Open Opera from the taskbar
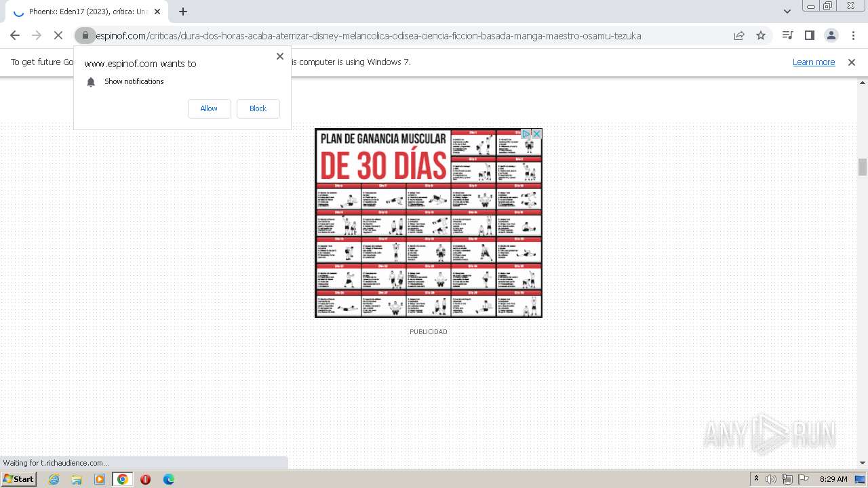The image size is (868, 488). click(x=145, y=479)
